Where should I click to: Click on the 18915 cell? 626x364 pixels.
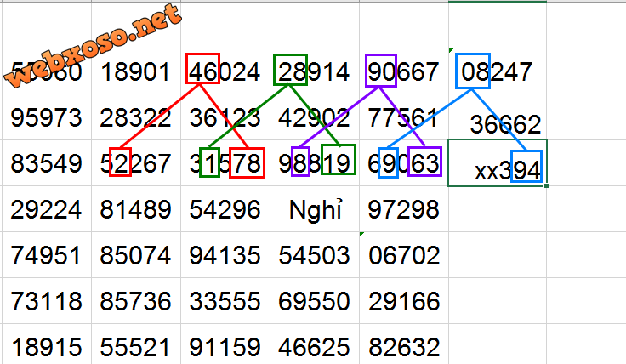coord(47,344)
